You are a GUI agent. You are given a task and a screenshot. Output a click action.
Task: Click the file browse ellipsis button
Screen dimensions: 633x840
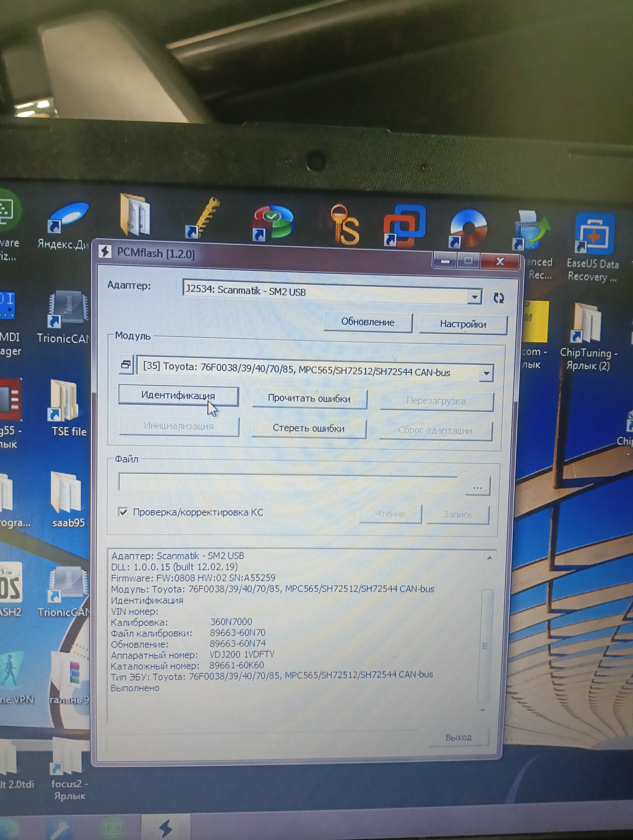click(x=477, y=487)
